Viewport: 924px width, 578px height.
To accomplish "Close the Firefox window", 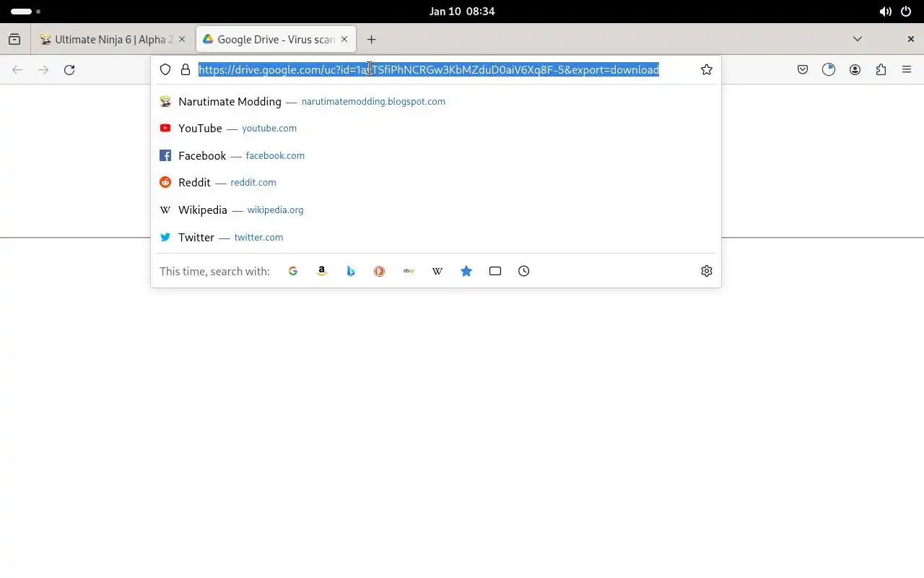I will 911,39.
